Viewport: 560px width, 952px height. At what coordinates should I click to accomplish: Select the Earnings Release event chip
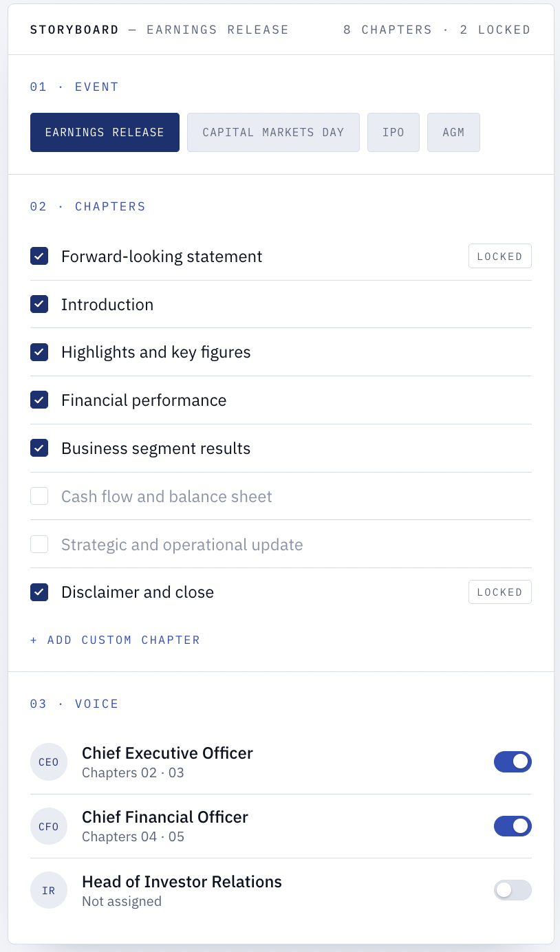[105, 132]
